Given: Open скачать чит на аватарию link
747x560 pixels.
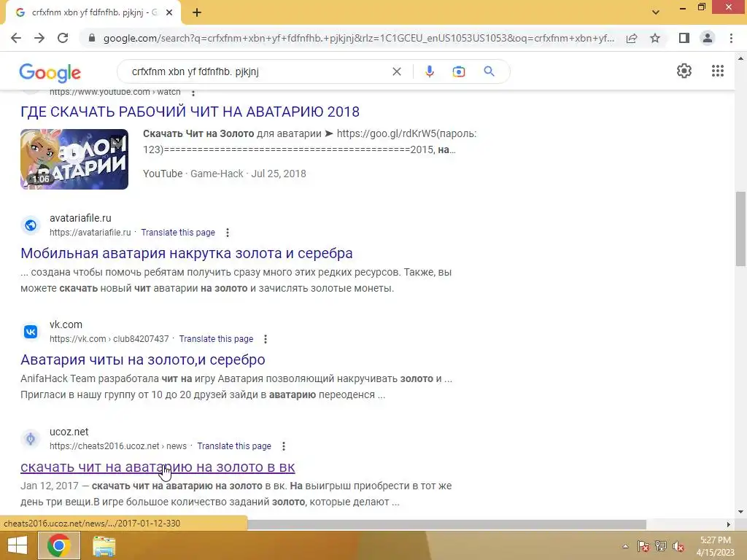Looking at the screenshot, I should 158,467.
